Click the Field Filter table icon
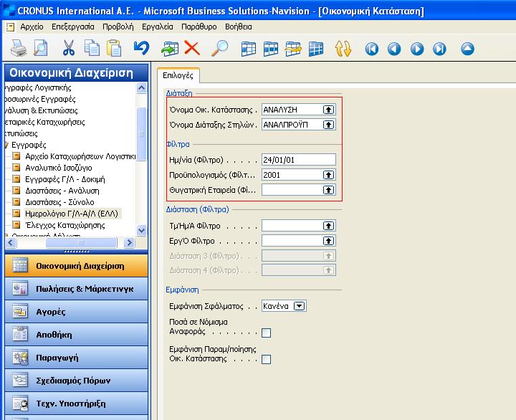The height and width of the screenshot is (420, 516). point(248,49)
